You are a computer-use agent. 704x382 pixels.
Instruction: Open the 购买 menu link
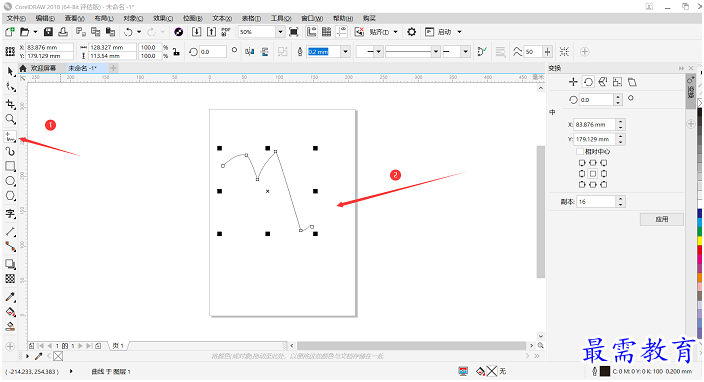tap(369, 18)
